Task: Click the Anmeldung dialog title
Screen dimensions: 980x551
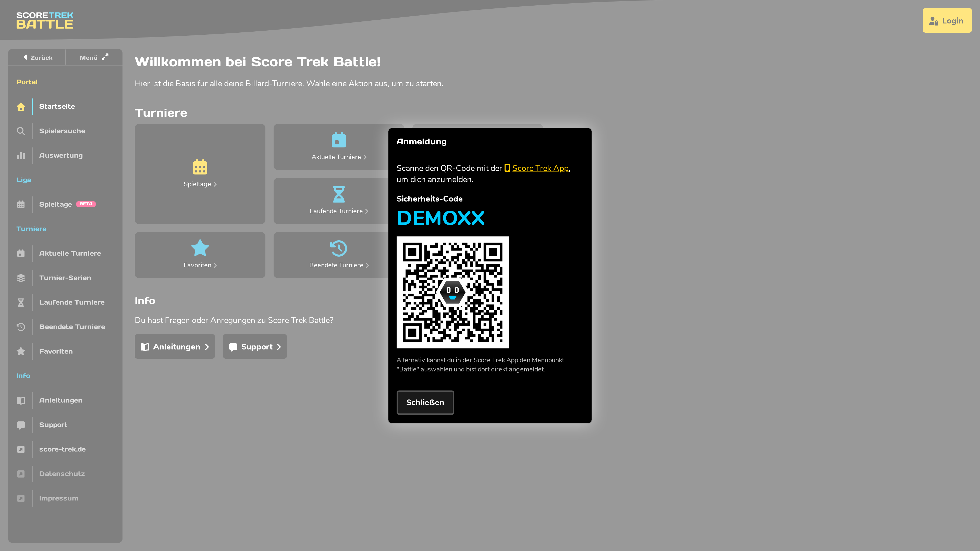Action: (x=422, y=142)
